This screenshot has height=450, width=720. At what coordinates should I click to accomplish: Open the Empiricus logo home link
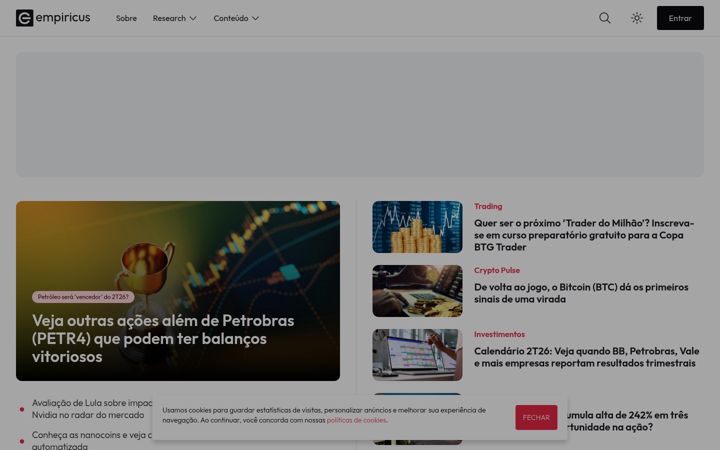53,18
